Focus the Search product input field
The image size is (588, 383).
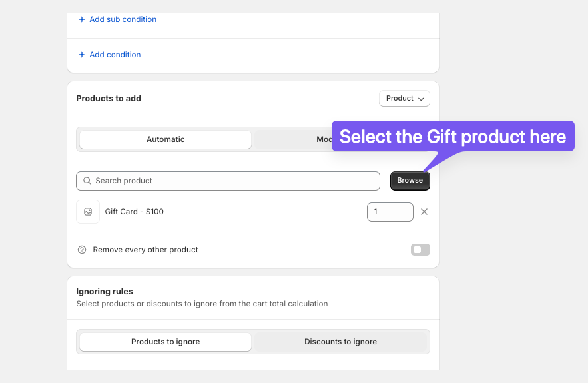pyautogui.click(x=228, y=181)
